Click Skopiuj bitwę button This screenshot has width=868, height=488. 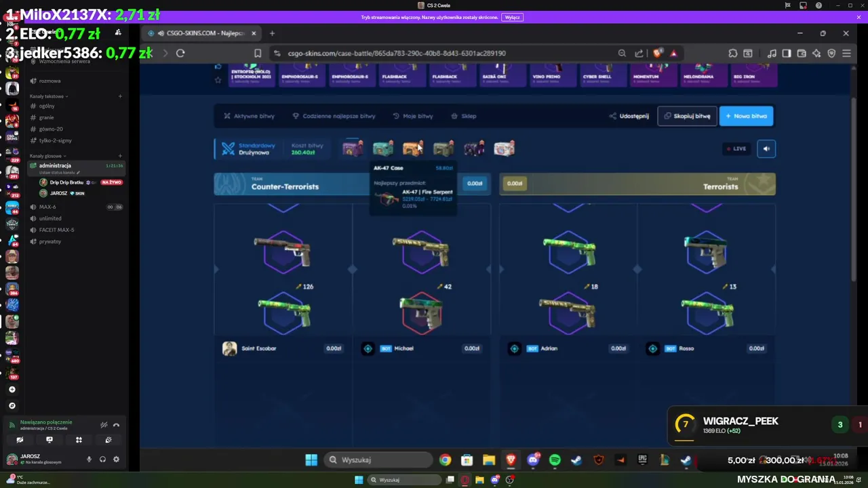point(687,116)
